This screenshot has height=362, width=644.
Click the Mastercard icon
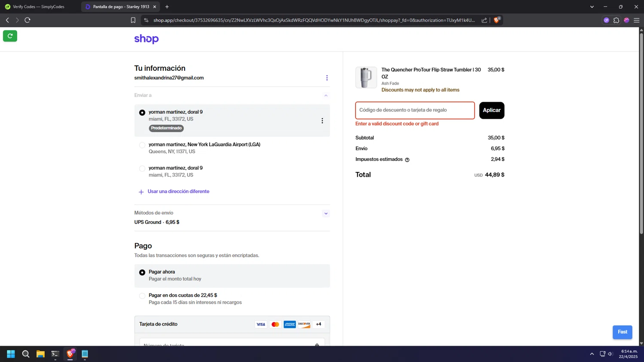pyautogui.click(x=275, y=324)
